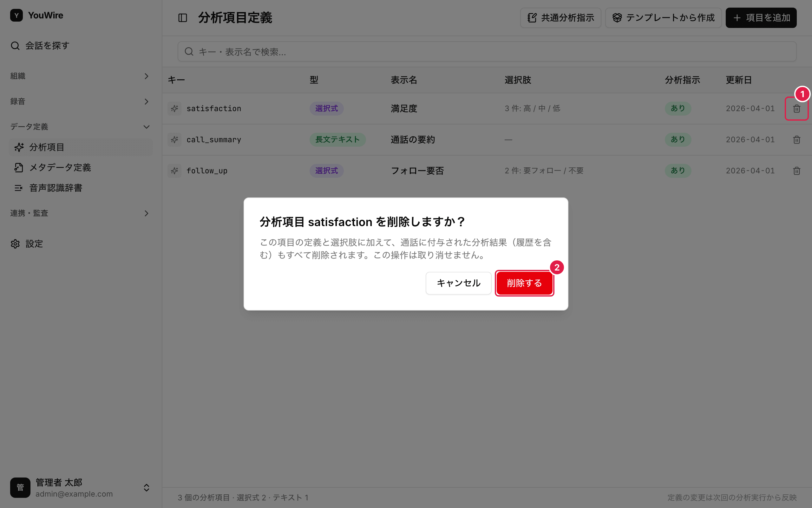Click the sparkle icon in the satisfaction row
Image resolution: width=812 pixels, height=508 pixels.
(174, 109)
